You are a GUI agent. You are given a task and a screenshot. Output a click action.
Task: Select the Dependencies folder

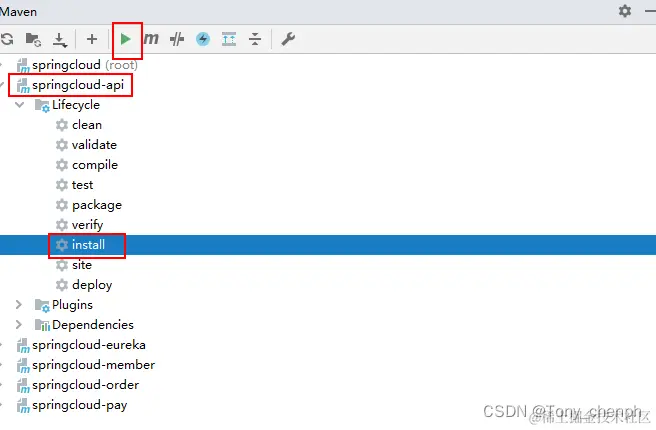(93, 325)
